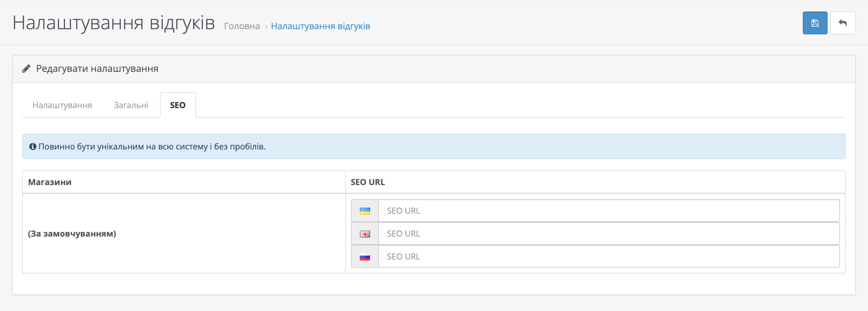
Task: Click the Редагувати налаштування panel heading
Action: click(97, 69)
